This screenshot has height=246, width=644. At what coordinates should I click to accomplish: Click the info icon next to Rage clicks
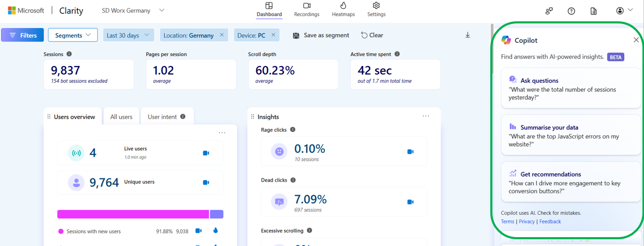(293, 130)
